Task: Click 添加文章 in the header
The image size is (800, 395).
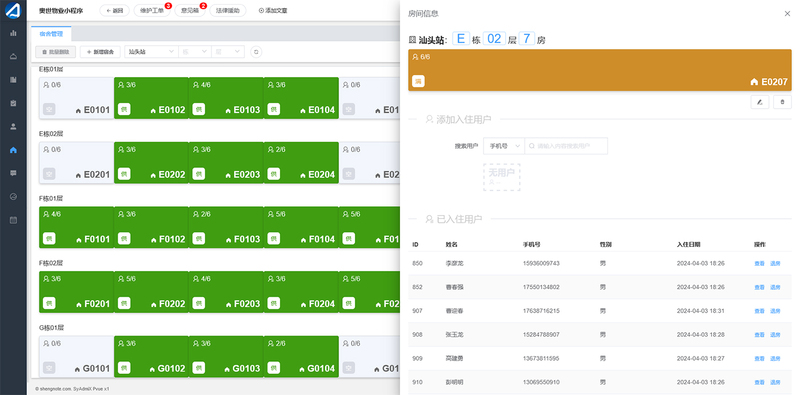Action: (x=273, y=10)
